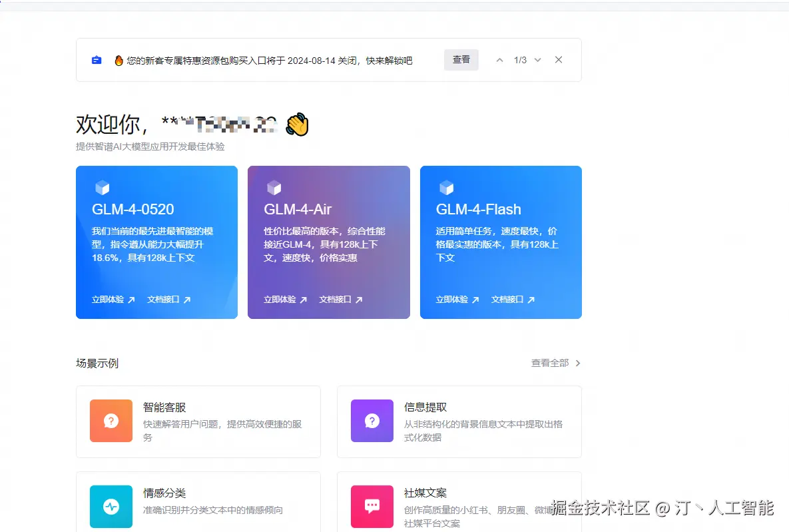The image size is (789, 532).
Task: Click the GLM-4-Air description text
Action: 324,244
